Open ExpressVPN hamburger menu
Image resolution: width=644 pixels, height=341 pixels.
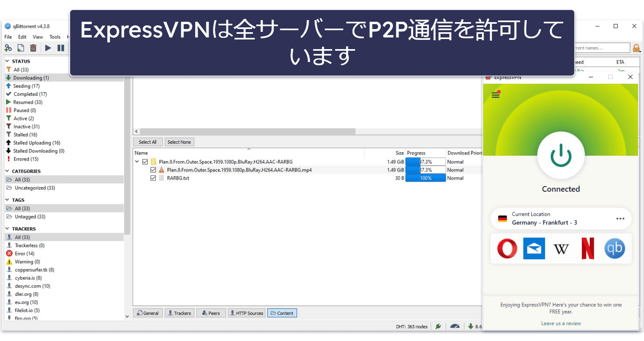coord(496,95)
